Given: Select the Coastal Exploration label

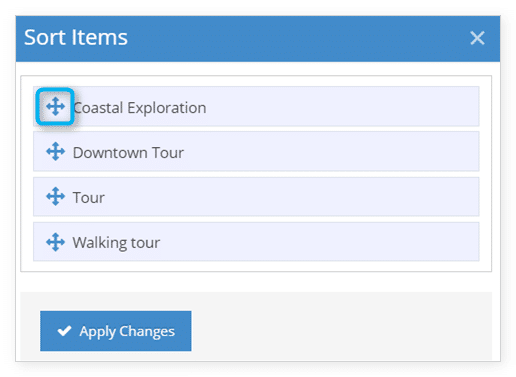Looking at the screenshot, I should pos(139,108).
